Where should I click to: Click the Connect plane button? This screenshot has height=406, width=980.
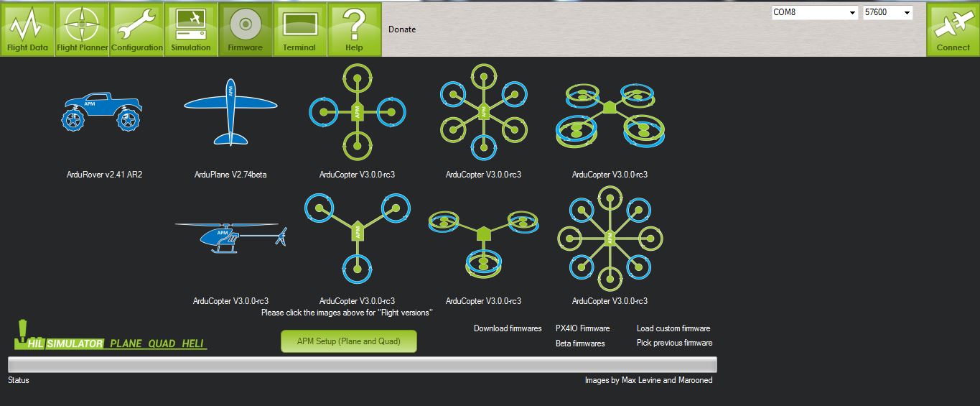(x=953, y=30)
